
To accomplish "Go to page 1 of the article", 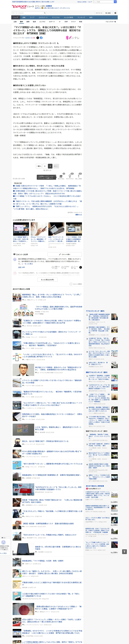I will (x=45, y=166).
